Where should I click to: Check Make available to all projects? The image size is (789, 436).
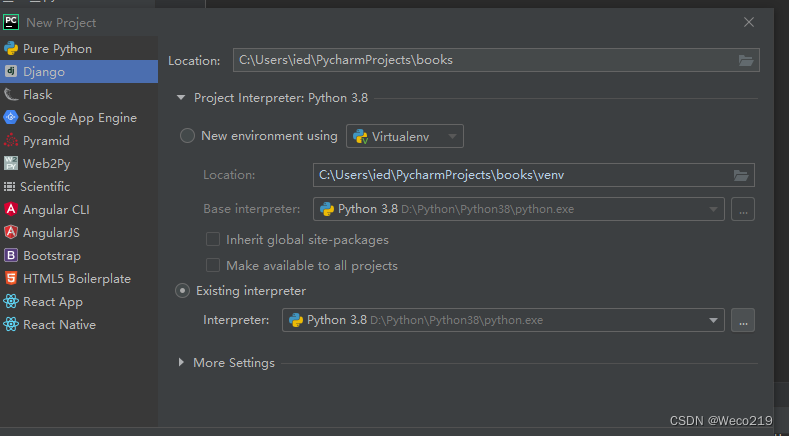[x=213, y=266]
